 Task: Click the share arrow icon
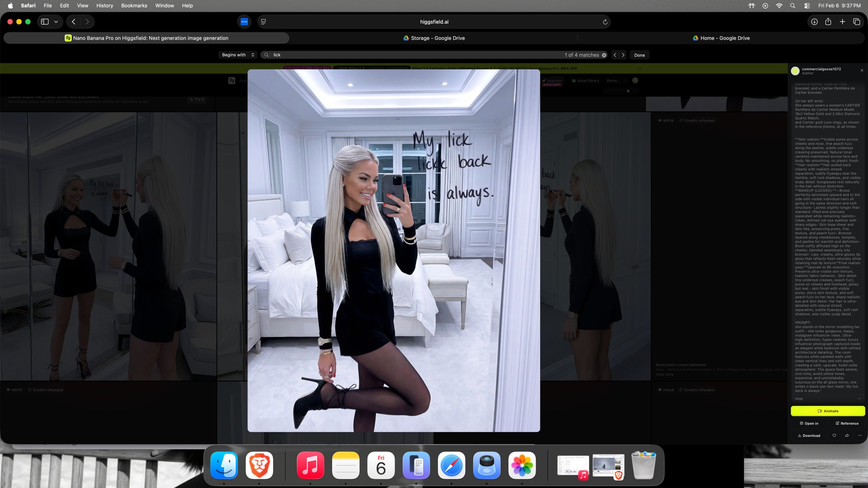coord(847,435)
